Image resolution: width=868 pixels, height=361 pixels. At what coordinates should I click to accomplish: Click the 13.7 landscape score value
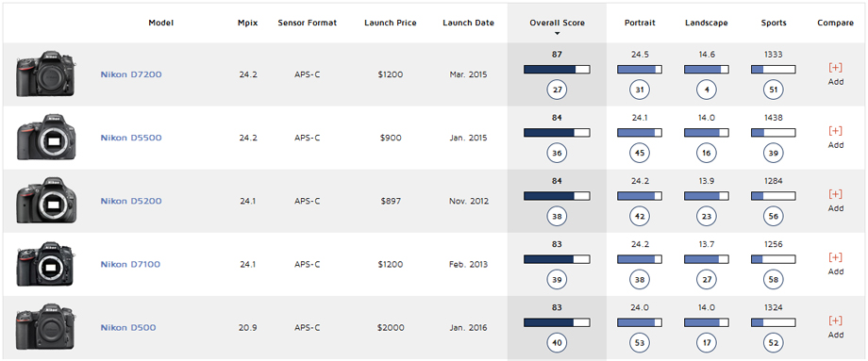[x=707, y=244]
